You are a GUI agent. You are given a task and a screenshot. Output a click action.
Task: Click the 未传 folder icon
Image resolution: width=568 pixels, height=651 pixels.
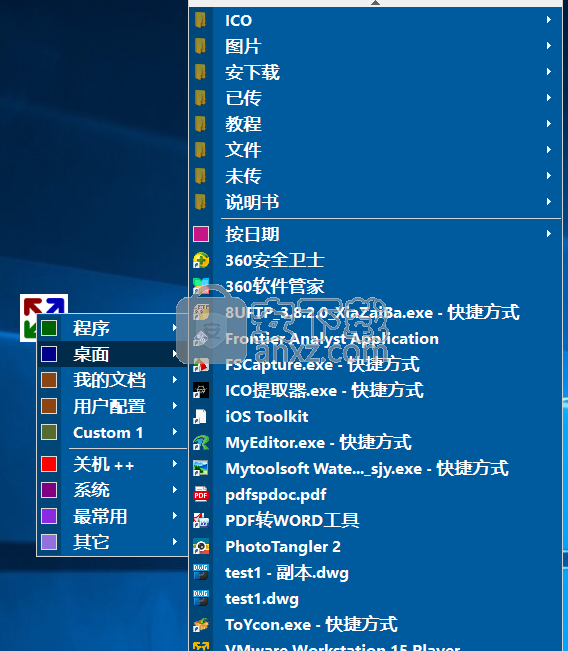click(201, 176)
